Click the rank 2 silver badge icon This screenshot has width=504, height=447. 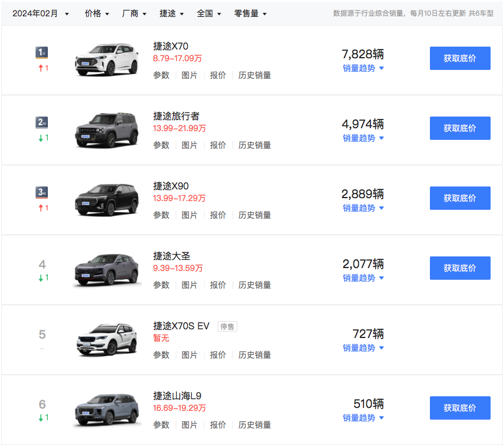click(42, 122)
